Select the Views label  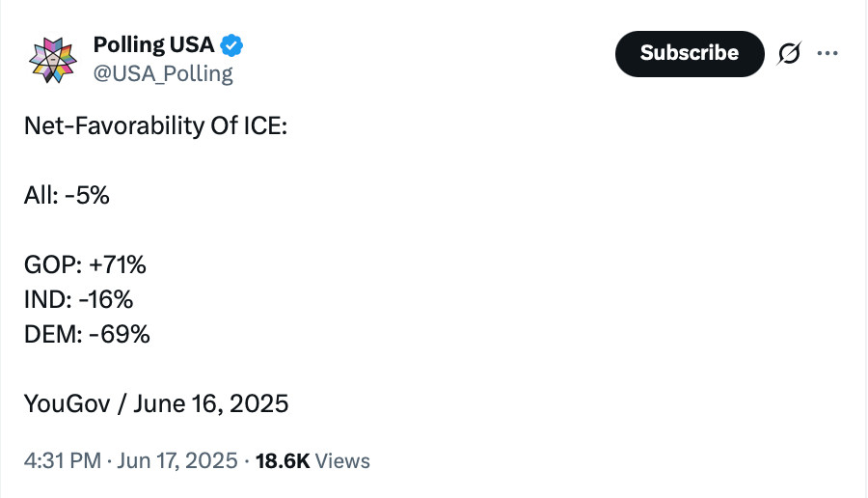point(342,461)
